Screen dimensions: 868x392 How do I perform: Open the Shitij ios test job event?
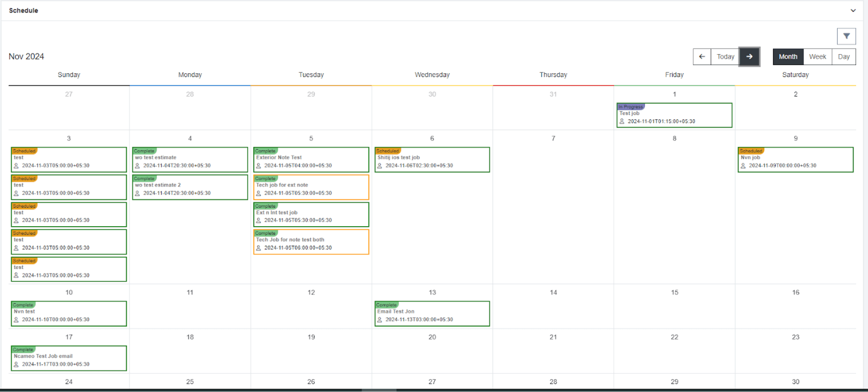[432, 160]
